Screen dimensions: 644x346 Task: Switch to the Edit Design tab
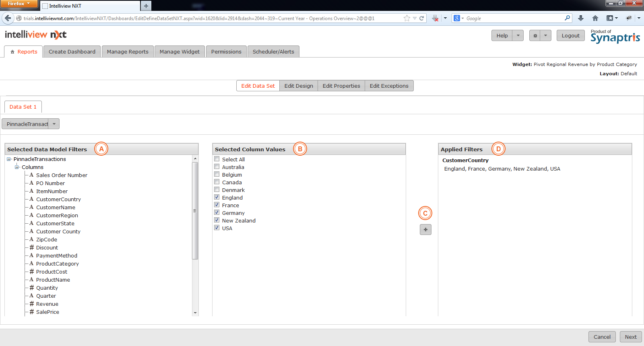click(x=298, y=86)
